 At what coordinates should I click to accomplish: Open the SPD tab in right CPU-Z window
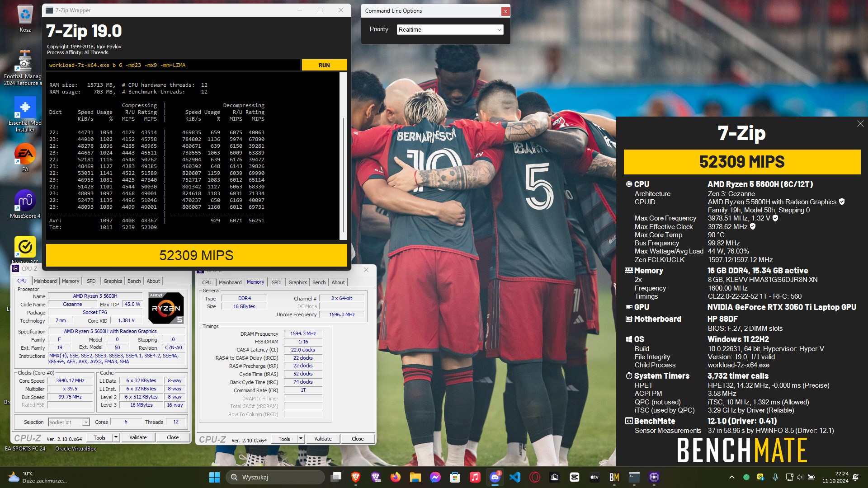tap(276, 282)
